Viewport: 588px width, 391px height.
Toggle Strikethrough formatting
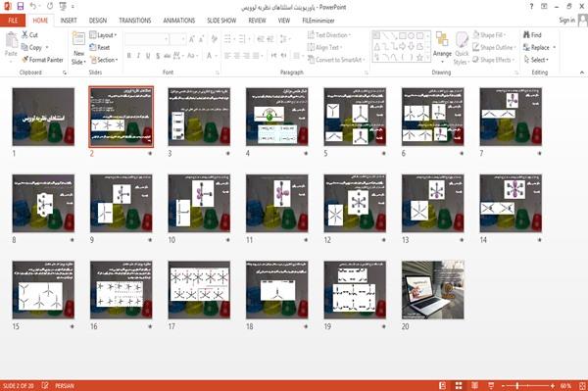[x=168, y=56]
